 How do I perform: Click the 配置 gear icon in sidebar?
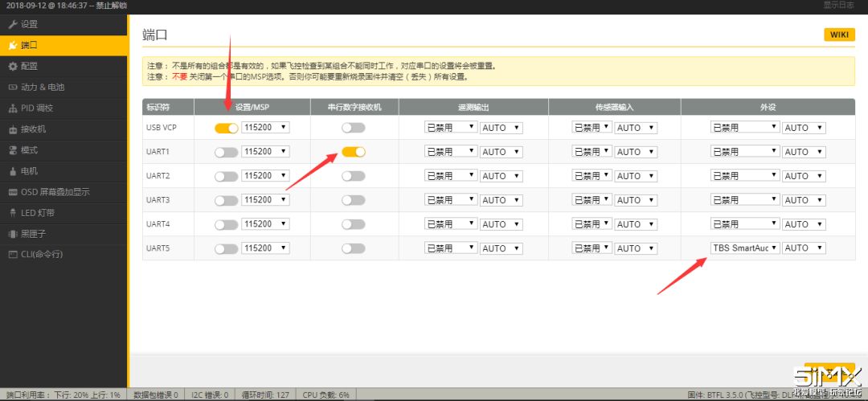tap(13, 66)
